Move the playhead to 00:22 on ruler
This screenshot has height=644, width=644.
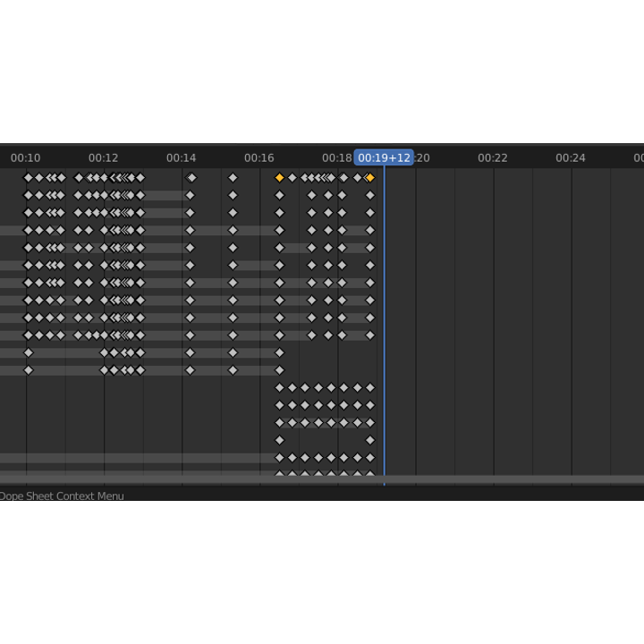click(493, 157)
